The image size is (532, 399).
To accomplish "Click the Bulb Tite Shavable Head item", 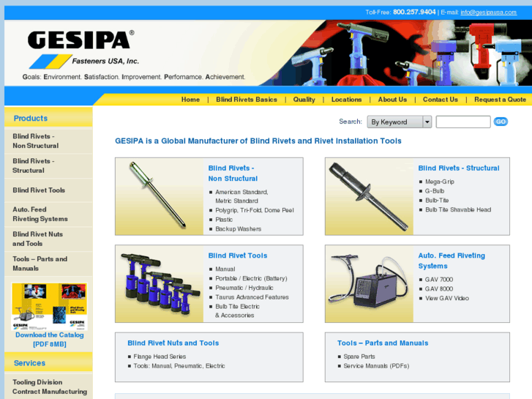I will [x=458, y=209].
